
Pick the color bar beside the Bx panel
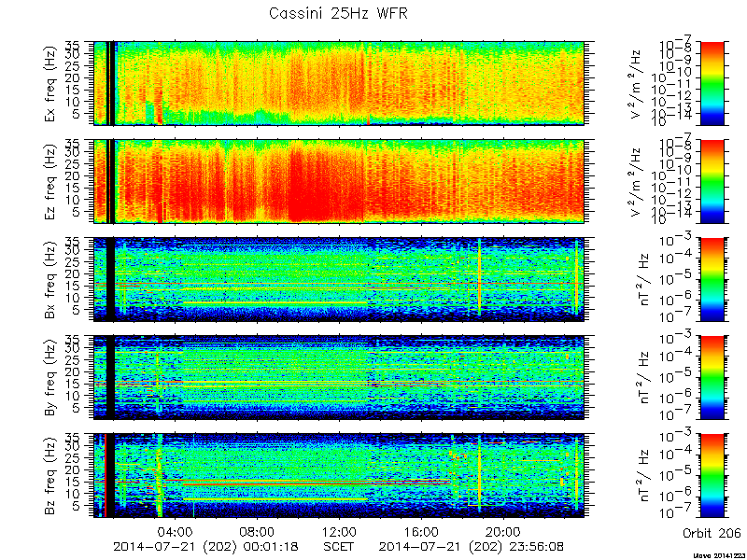(x=712, y=279)
